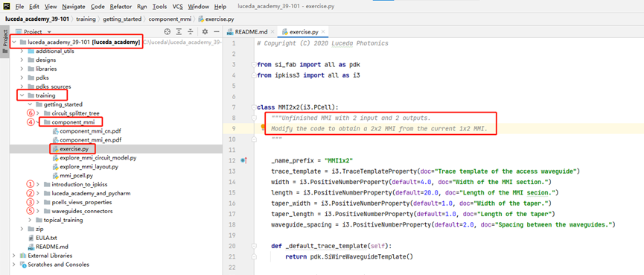Open the Project panel settings gear
Viewport: 644px width, 275px height.
(x=205, y=31)
